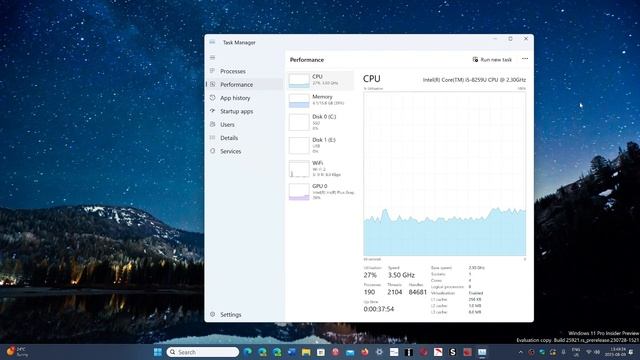Click the 2104 threads value

(395, 292)
